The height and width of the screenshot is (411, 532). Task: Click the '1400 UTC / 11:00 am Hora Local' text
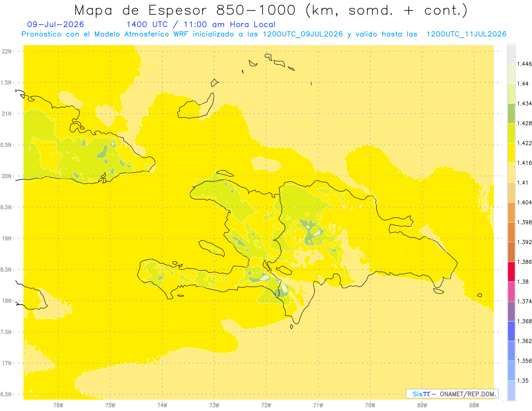201,24
